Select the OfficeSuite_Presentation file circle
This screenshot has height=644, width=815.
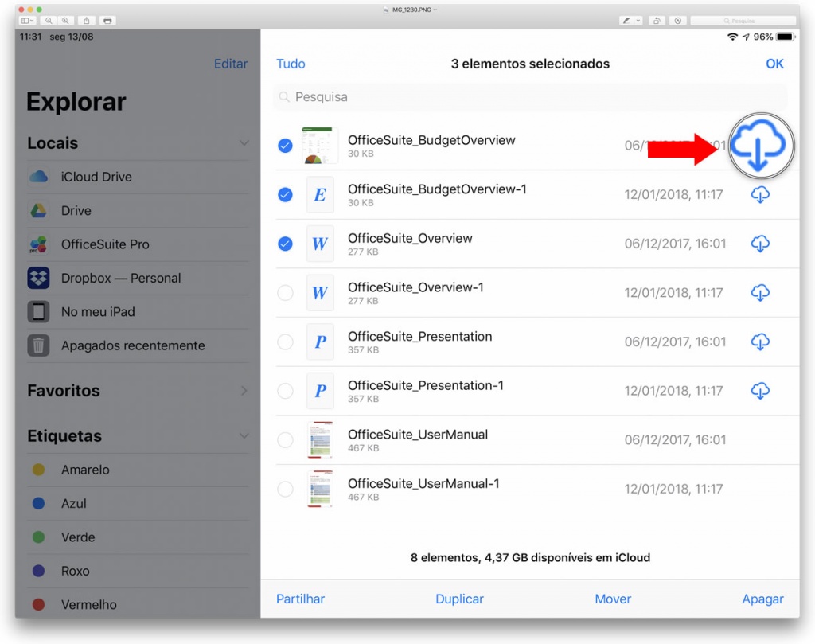[x=285, y=342]
